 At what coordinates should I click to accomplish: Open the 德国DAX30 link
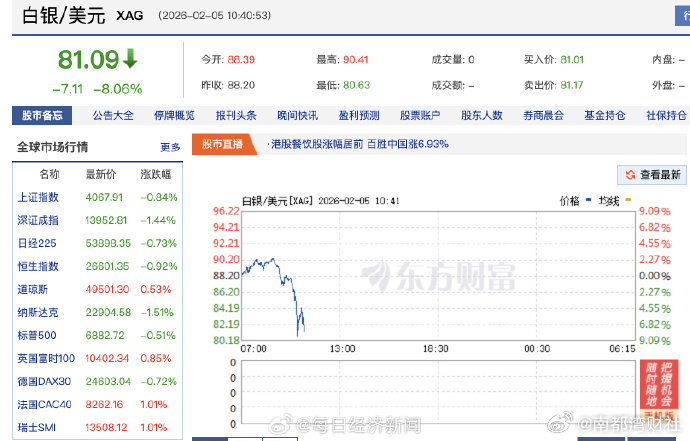44,381
